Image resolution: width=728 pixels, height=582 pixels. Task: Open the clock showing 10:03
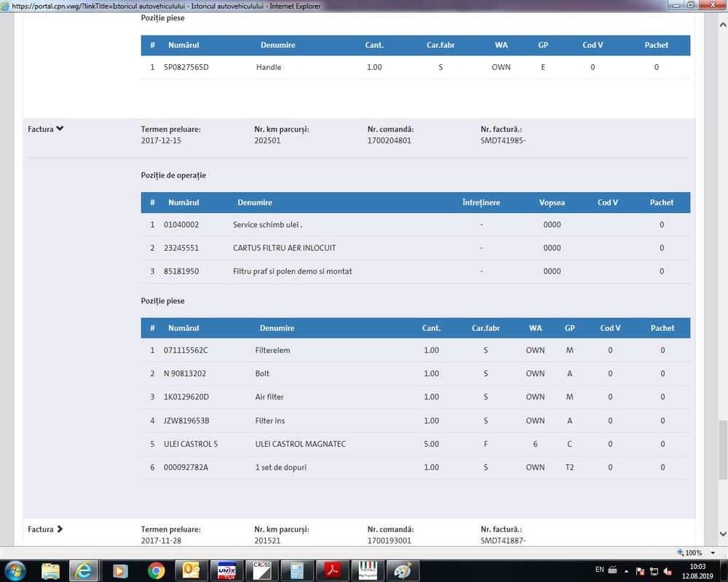(697, 571)
